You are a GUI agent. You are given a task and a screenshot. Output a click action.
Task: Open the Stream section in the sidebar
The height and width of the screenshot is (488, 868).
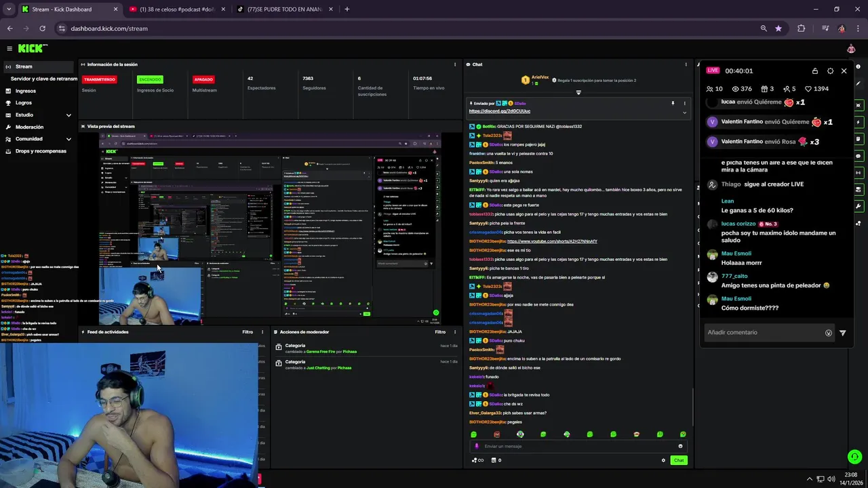coord(38,66)
